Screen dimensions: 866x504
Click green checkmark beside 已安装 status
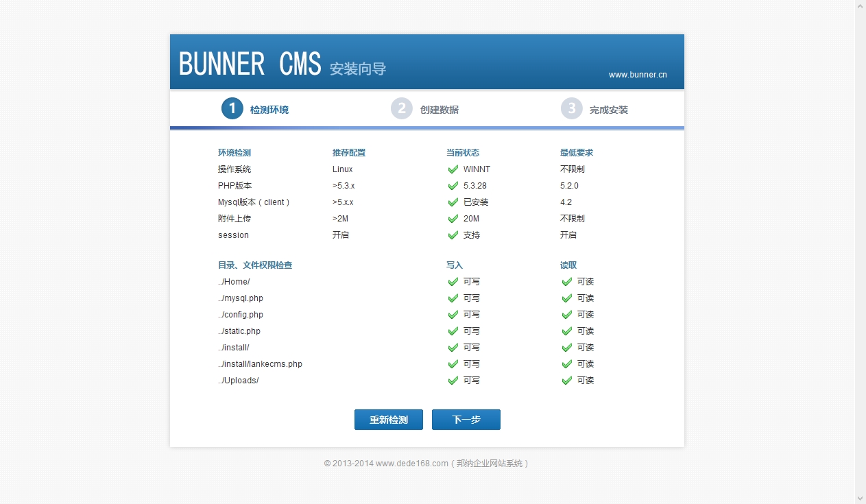point(453,202)
